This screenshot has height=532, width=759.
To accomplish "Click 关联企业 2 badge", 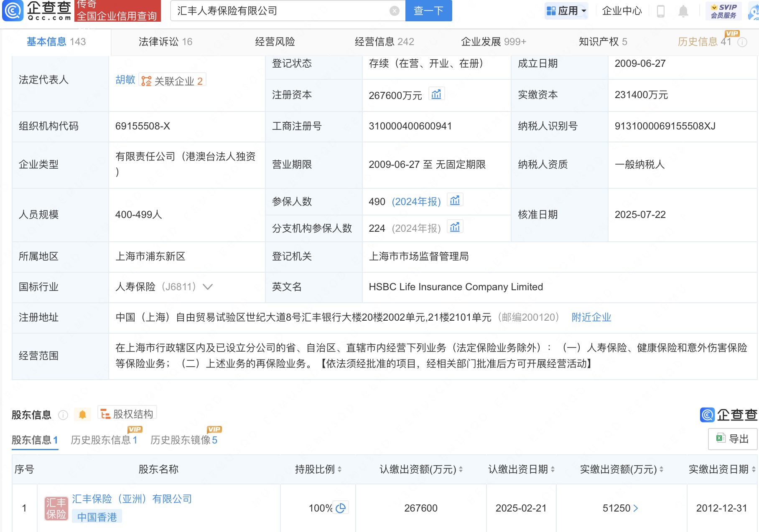I will click(172, 81).
